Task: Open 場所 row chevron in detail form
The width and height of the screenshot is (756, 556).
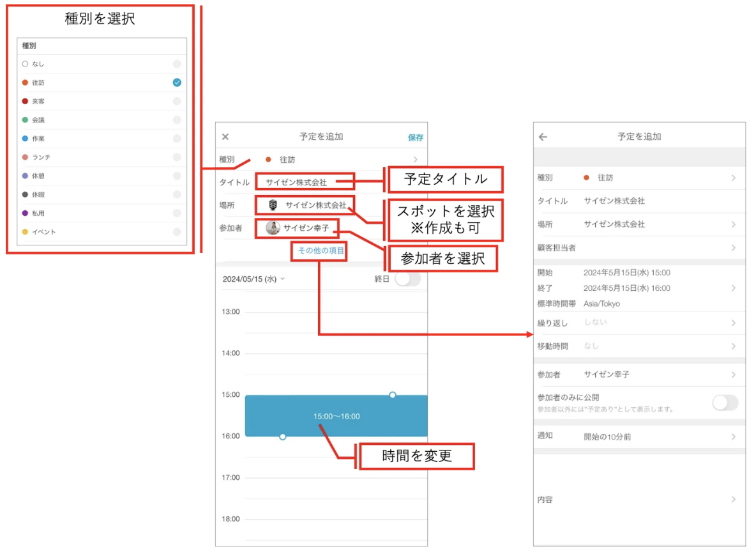Action: (734, 224)
